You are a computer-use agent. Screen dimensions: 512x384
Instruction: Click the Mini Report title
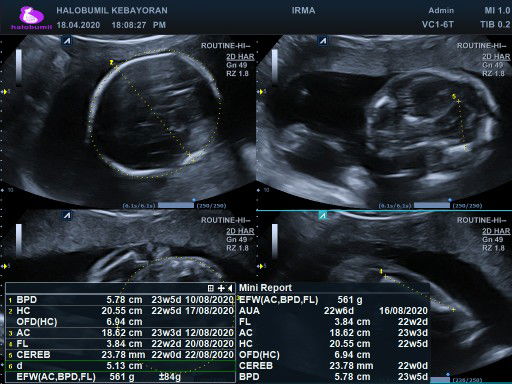(x=265, y=288)
